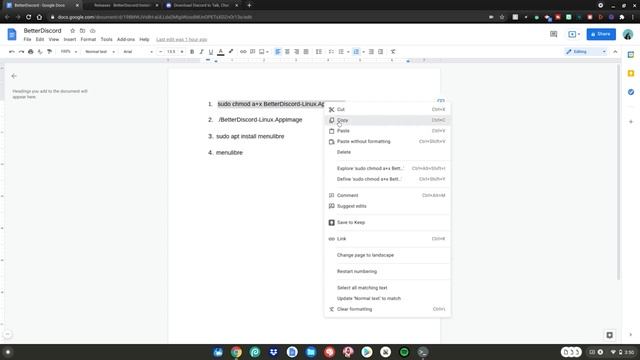
Task: Click the Insert image toolbar icon
Action: (262, 52)
